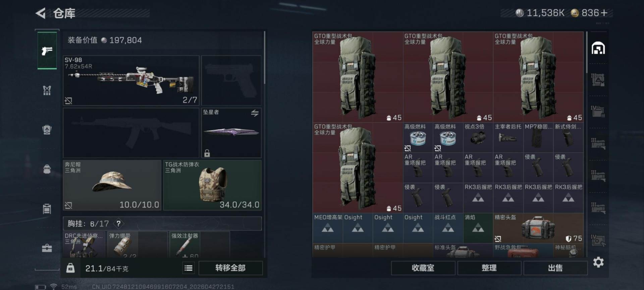Viewport: 644px width, 290px height.
Task: Toggle the list view icon near 转移全部
Action: click(x=189, y=268)
